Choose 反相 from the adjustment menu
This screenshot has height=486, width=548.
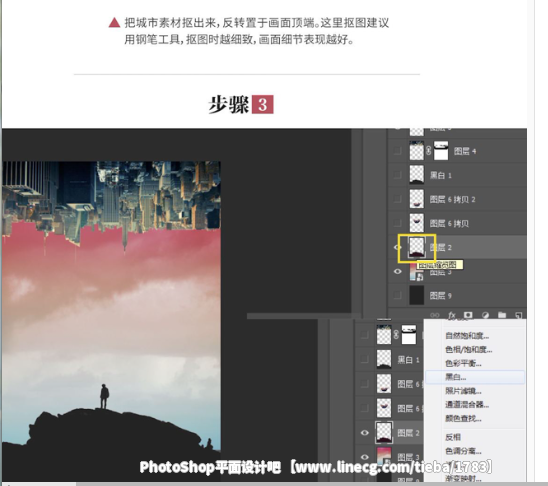tap(453, 437)
